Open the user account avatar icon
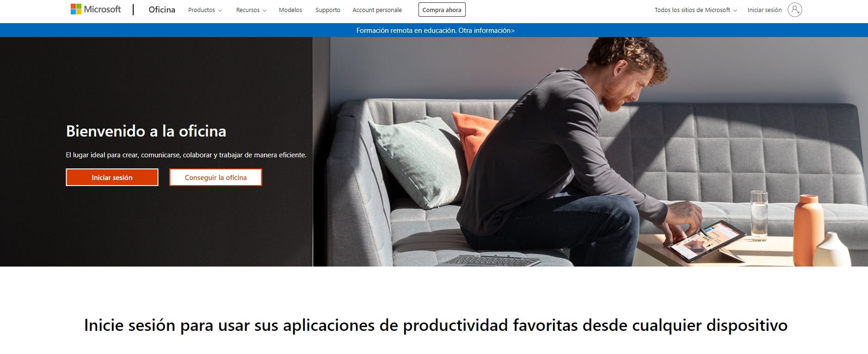The image size is (868, 354). (x=794, y=10)
